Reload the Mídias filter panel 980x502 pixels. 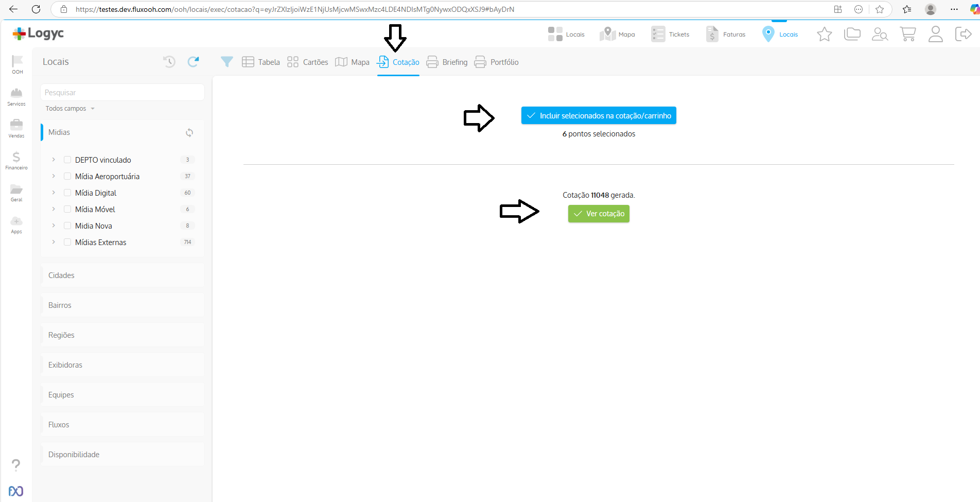pos(189,133)
